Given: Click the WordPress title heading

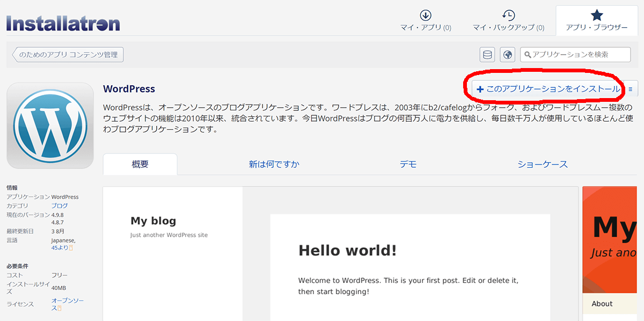Looking at the screenshot, I should click(129, 89).
